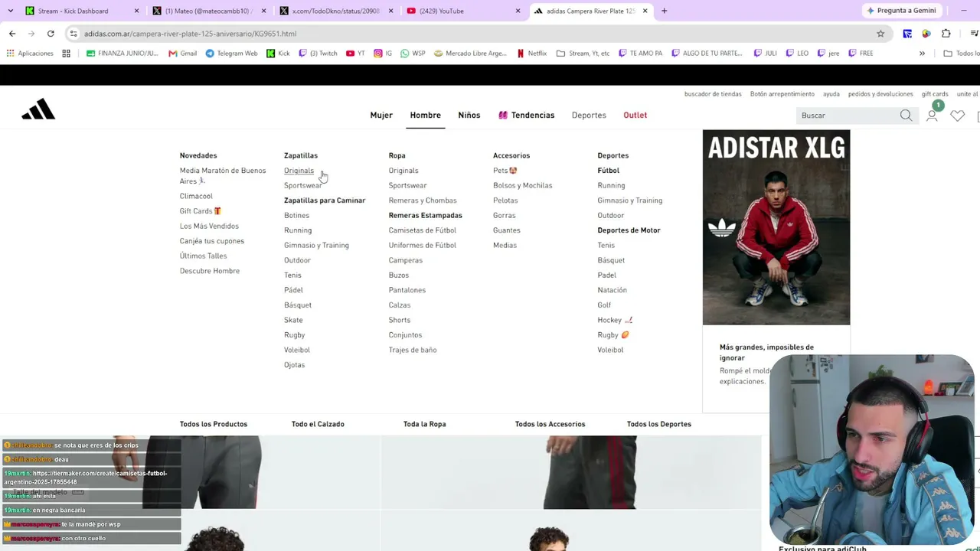Close the YouTube tab
980x551 pixels.
click(518, 11)
